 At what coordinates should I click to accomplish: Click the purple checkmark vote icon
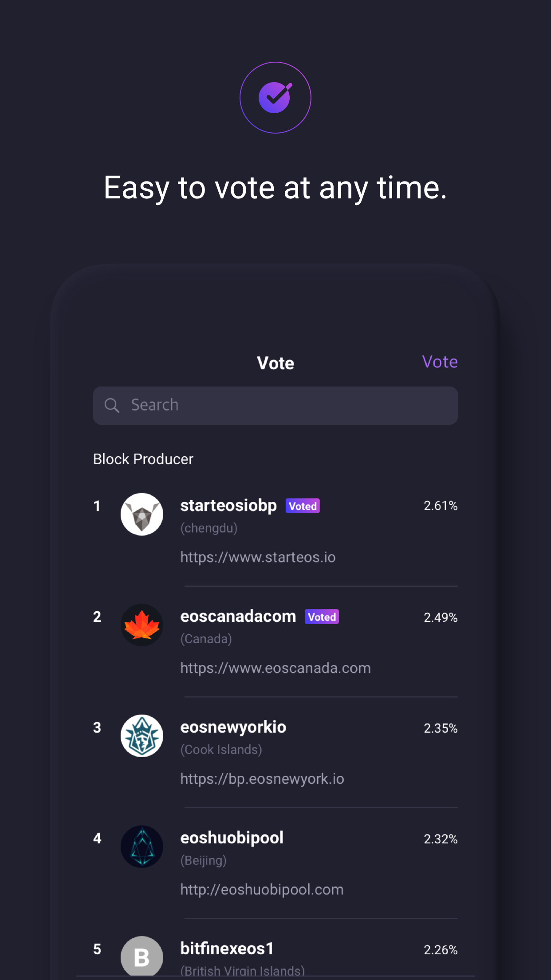pos(275,97)
